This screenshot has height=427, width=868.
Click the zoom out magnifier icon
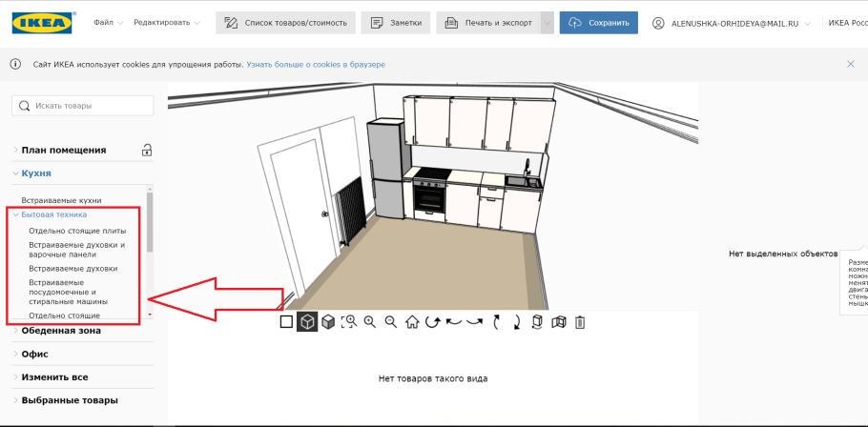(391, 322)
